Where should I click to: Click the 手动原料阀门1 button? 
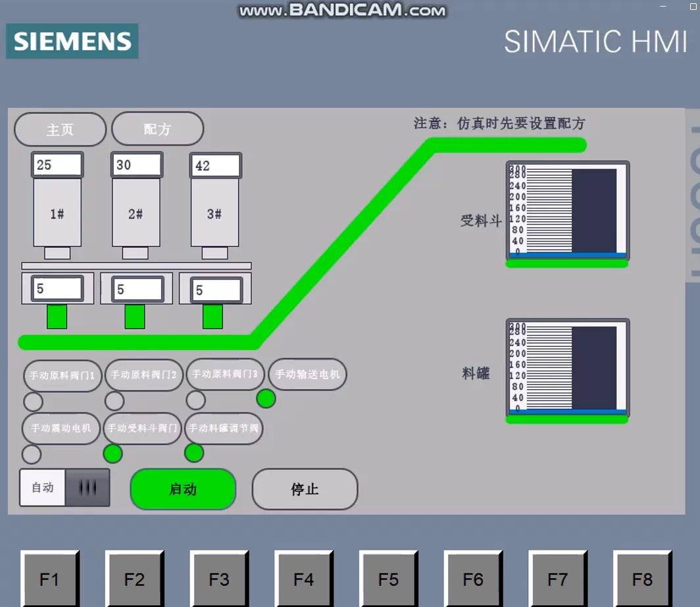tap(63, 376)
